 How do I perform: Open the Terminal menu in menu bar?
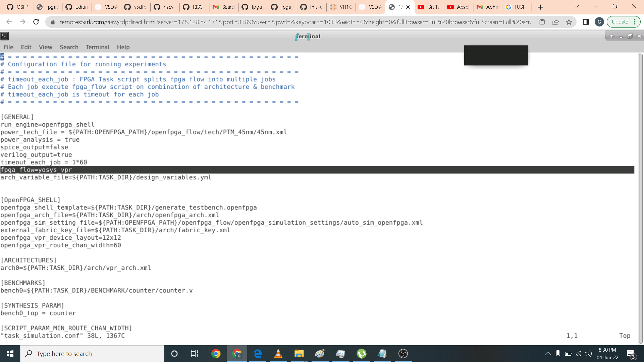(x=97, y=47)
